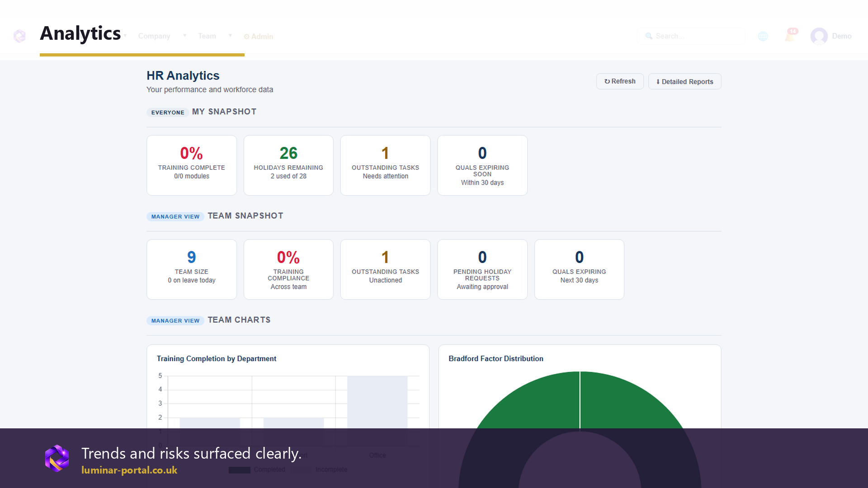Image resolution: width=868 pixels, height=488 pixels.
Task: Go to the Admin section
Action: point(259,37)
